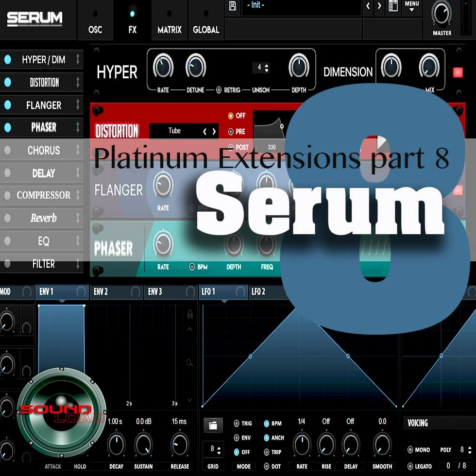Screen dimensions: 476x476
Task: Click envelope RELEASE knob
Action: (x=179, y=445)
